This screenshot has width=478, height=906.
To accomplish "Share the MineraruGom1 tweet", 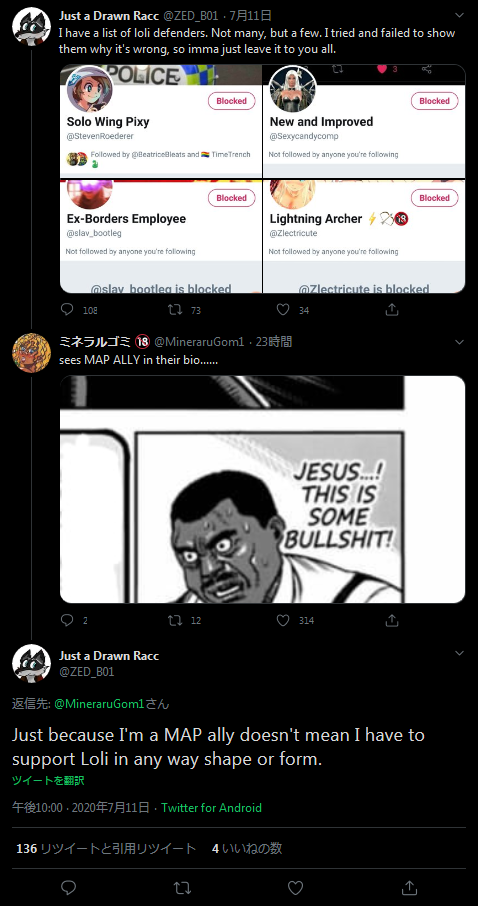I will [392, 620].
